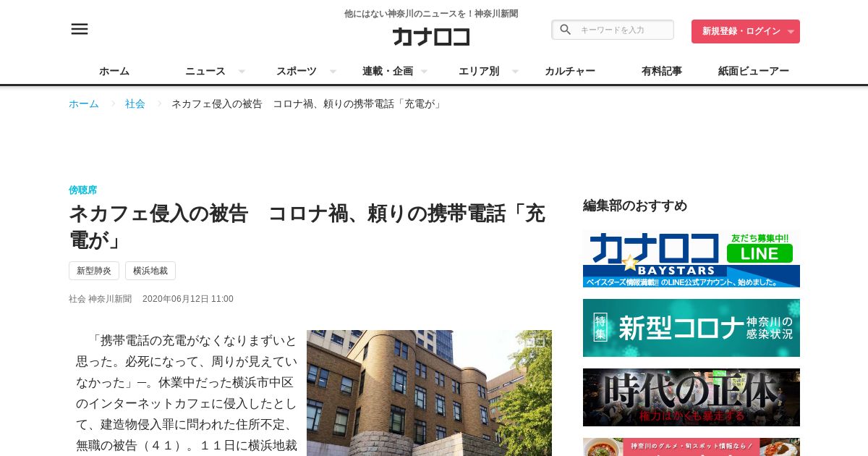
Task: Open the 連載・企画 nav item
Action: point(388,71)
